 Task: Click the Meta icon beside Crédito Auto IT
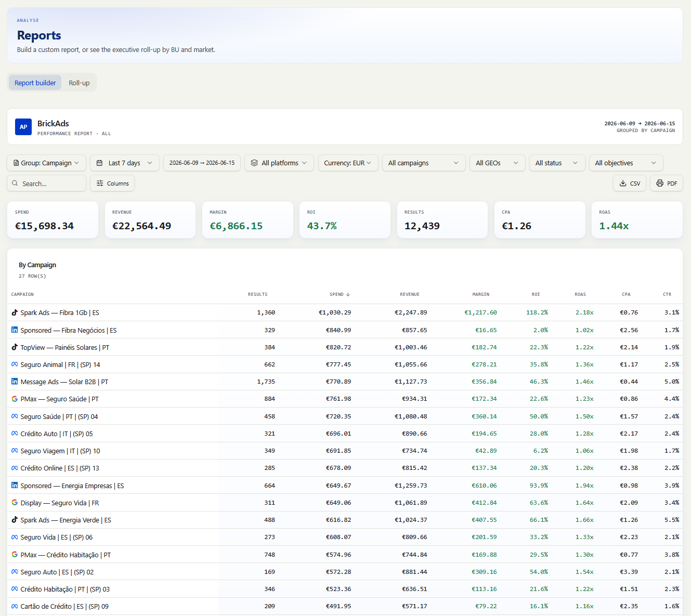point(15,434)
